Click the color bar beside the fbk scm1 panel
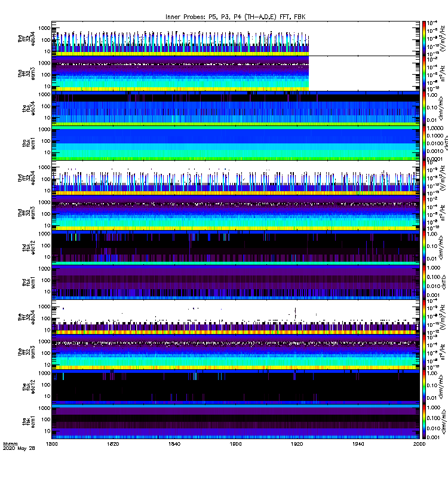The width and height of the screenshot is (448, 478). 424,421
